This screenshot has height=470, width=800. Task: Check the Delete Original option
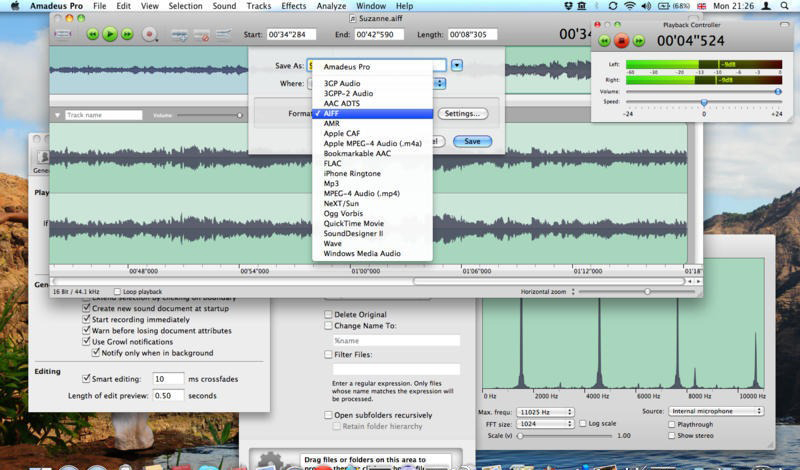tap(327, 314)
